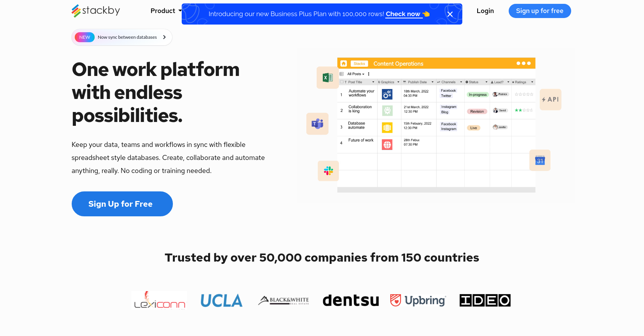
Task: Click the UCLA logo
Action: tap(222, 300)
